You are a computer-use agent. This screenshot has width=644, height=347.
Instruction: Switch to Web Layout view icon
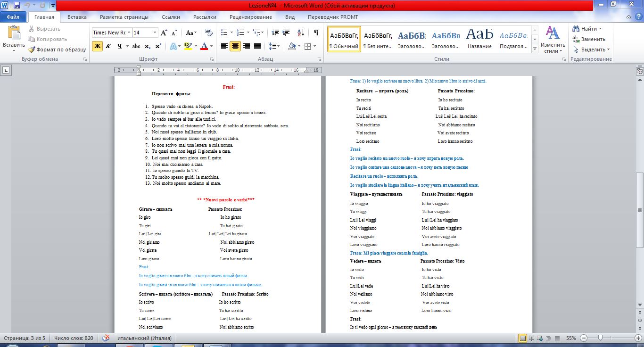pyautogui.click(x=539, y=338)
